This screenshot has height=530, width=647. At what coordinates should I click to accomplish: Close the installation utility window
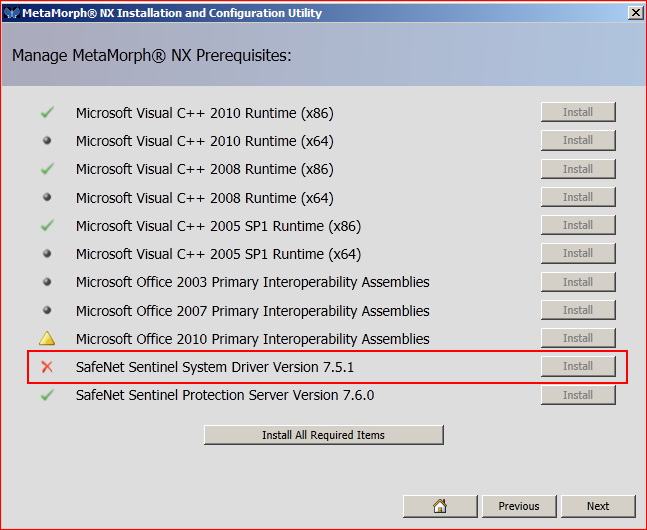635,13
